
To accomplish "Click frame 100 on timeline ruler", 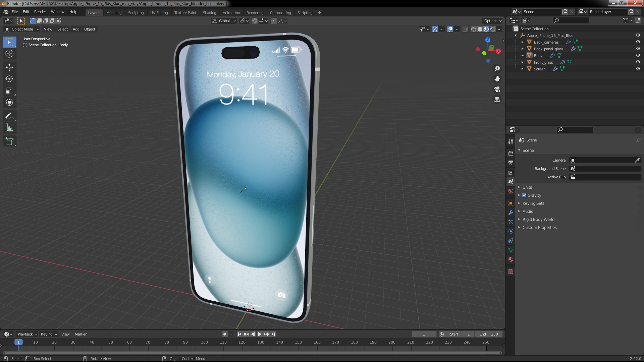I will [x=204, y=342].
